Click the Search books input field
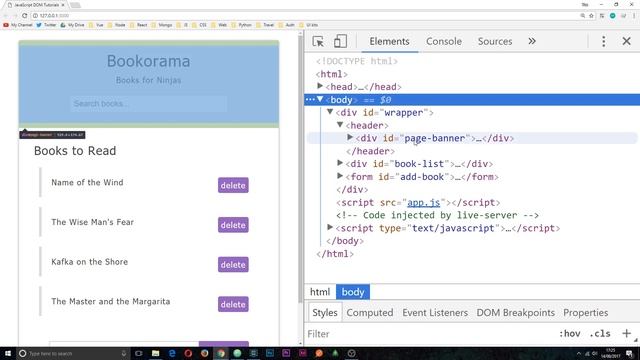 [149, 104]
